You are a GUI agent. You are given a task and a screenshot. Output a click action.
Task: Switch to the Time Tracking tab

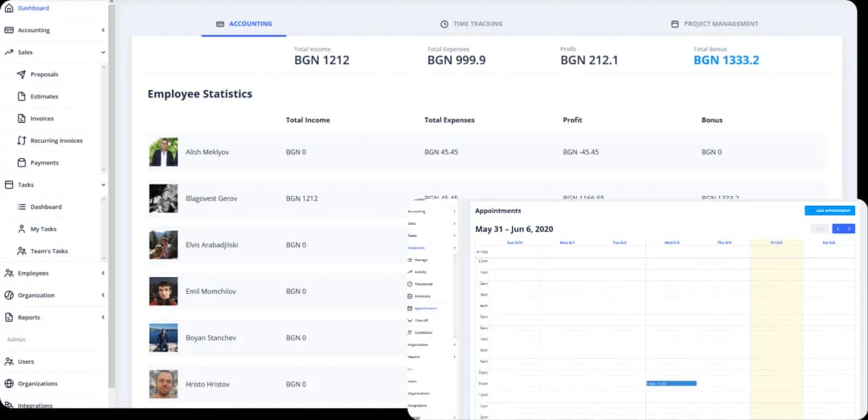pos(471,24)
